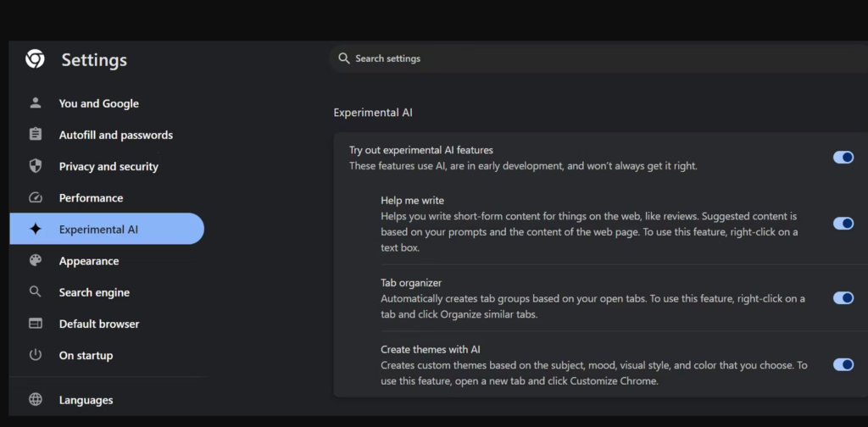Open Privacy and security settings
The height and width of the screenshot is (427, 868).
tap(108, 167)
